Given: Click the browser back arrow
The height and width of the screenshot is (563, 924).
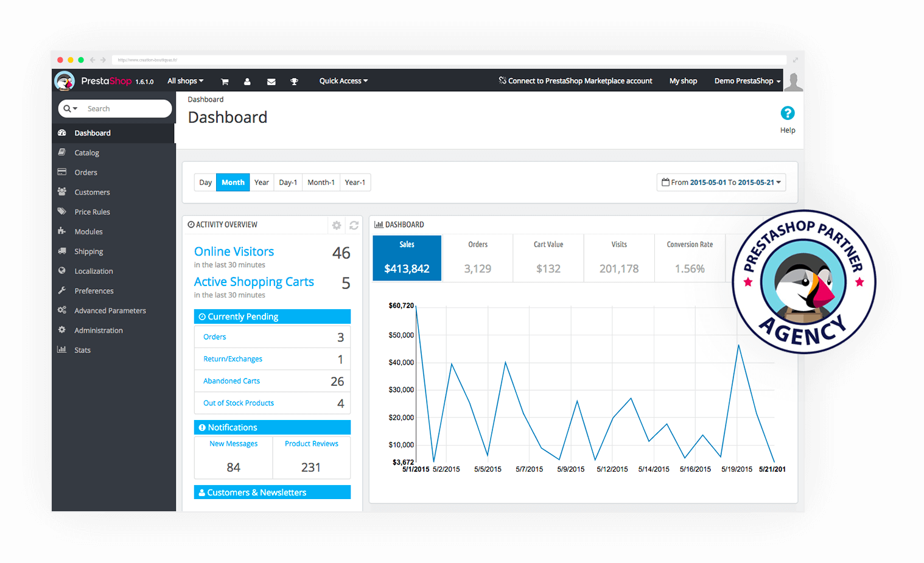Looking at the screenshot, I should (x=93, y=60).
